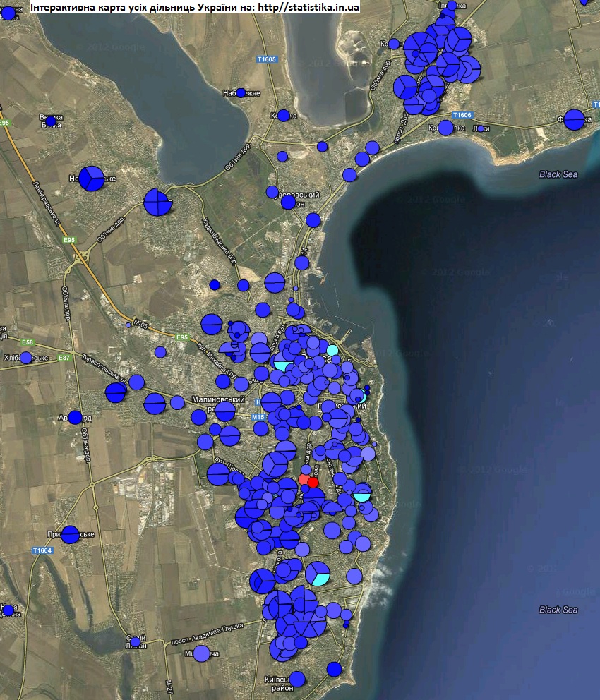The width and height of the screenshot is (600, 700).
Task: Select the small marker on Ліски
Action: point(481,128)
